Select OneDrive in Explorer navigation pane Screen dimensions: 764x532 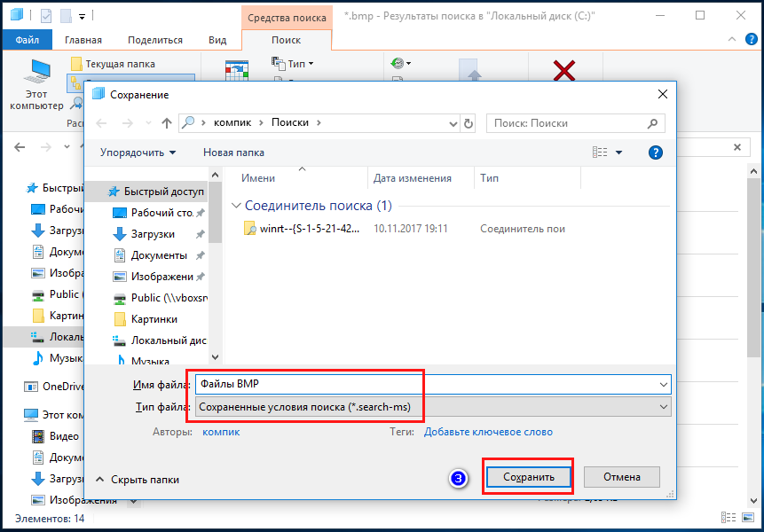click(x=53, y=387)
